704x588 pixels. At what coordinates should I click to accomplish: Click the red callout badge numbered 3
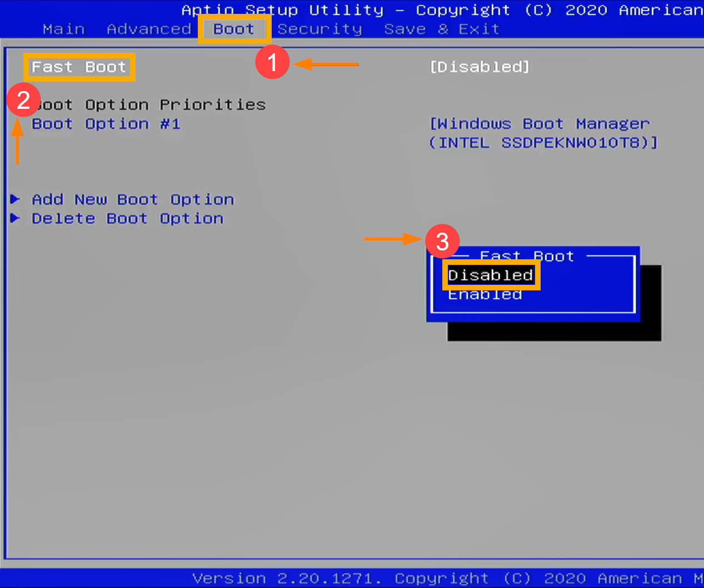click(443, 240)
